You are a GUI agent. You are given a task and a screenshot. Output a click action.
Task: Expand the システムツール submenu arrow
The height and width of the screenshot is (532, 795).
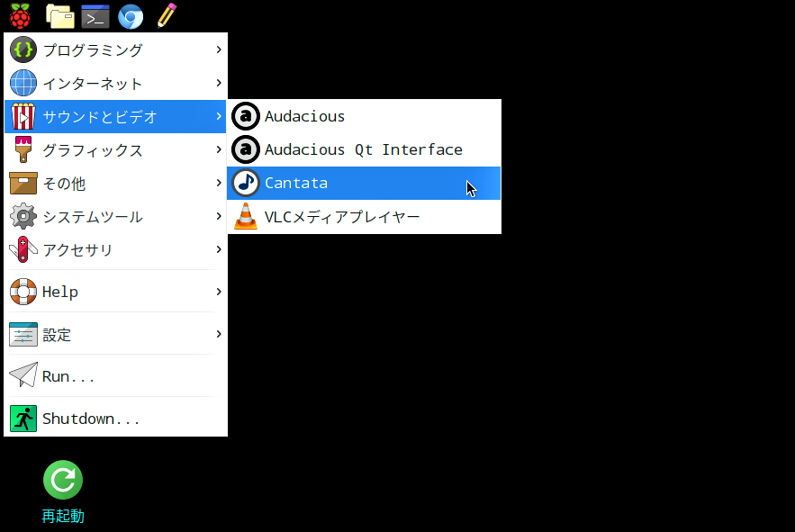[219, 216]
